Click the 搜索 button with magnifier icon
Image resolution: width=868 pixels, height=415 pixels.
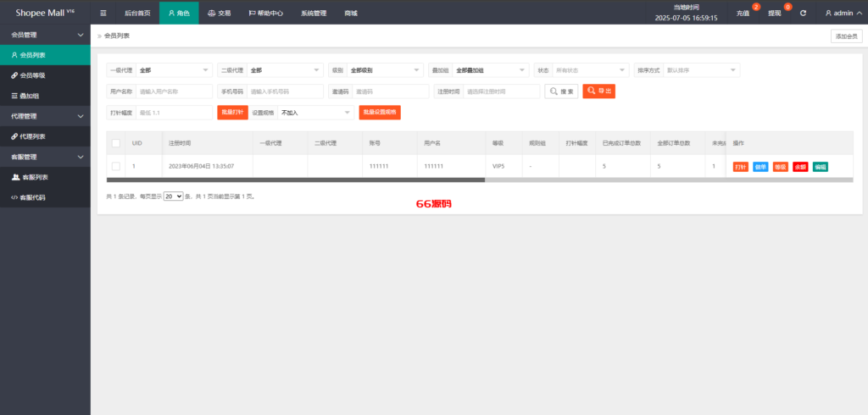point(561,91)
